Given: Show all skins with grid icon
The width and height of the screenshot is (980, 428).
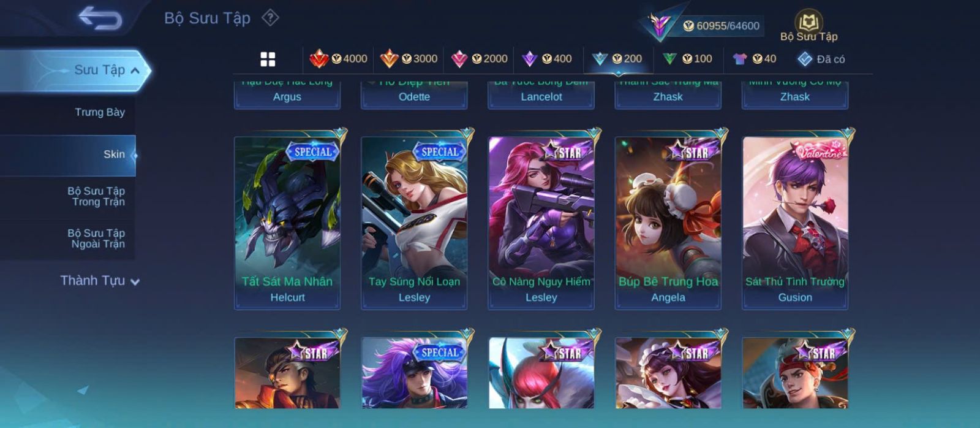Looking at the screenshot, I should coord(268,59).
